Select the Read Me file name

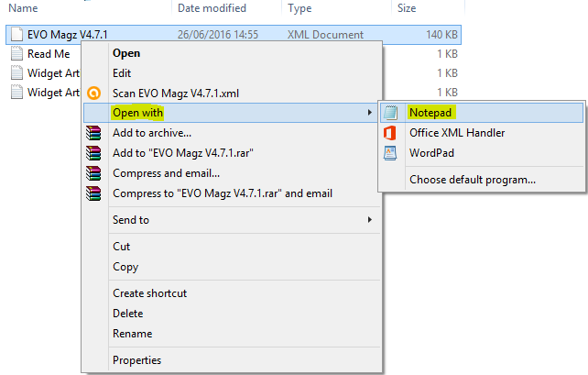click(49, 54)
